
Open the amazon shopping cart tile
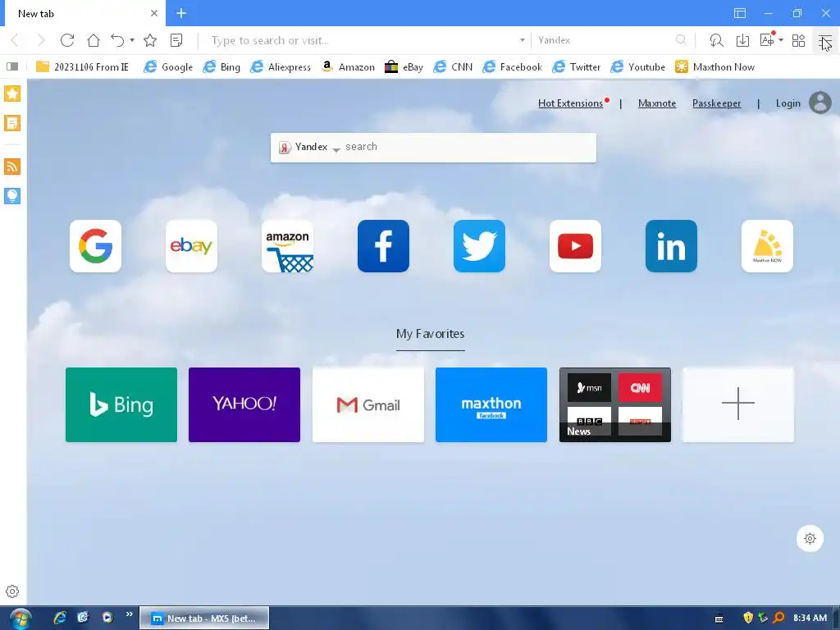click(287, 246)
